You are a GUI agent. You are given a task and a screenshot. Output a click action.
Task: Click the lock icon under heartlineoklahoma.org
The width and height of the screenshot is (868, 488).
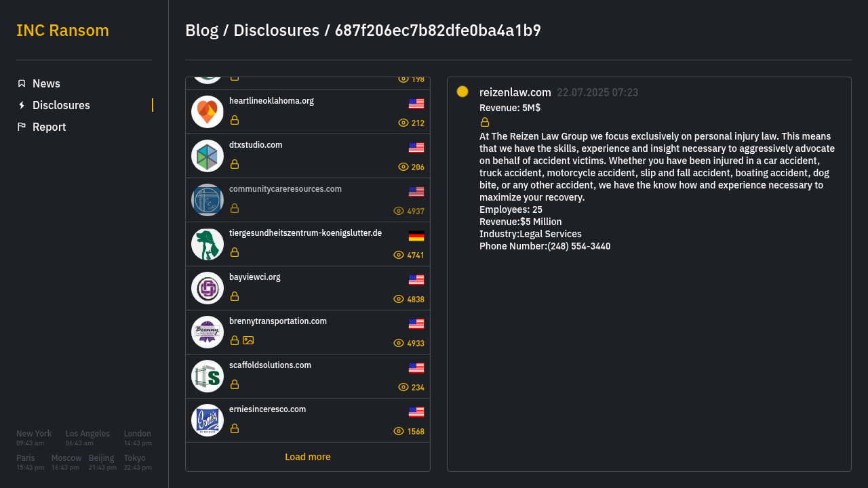(235, 120)
